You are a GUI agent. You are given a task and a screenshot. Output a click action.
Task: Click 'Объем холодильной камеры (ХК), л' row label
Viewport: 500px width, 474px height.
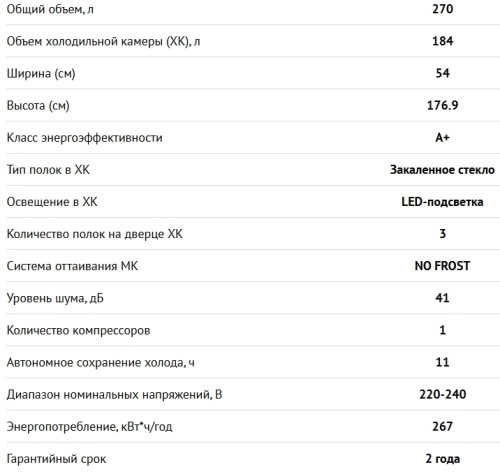103,42
